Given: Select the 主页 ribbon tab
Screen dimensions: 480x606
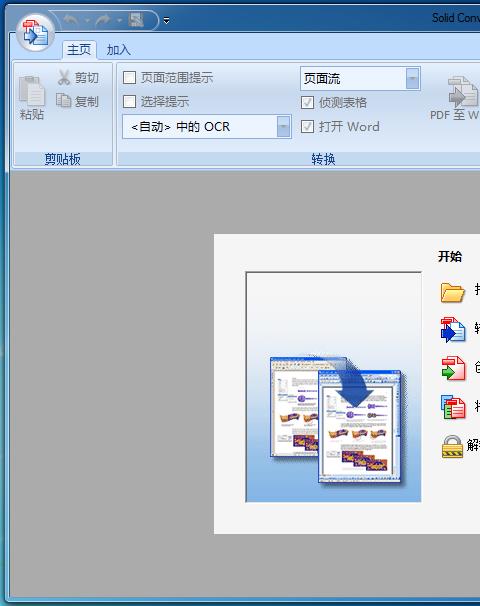Looking at the screenshot, I should (79, 49).
